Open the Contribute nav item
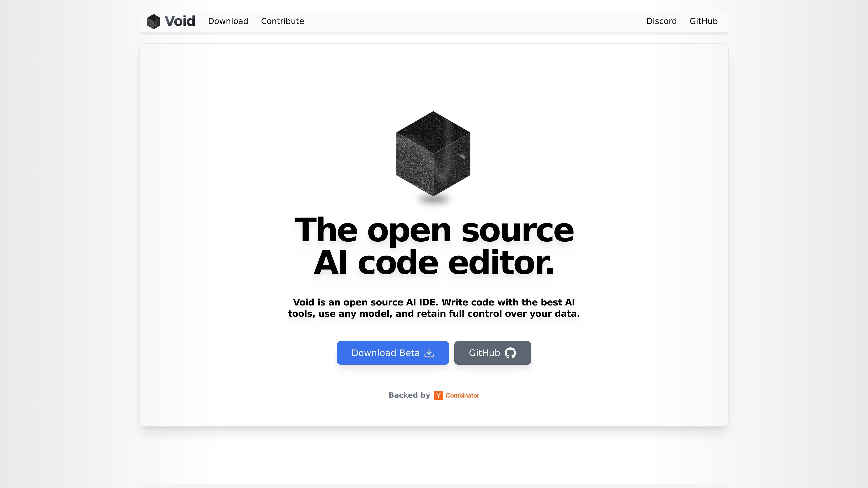 pos(282,21)
